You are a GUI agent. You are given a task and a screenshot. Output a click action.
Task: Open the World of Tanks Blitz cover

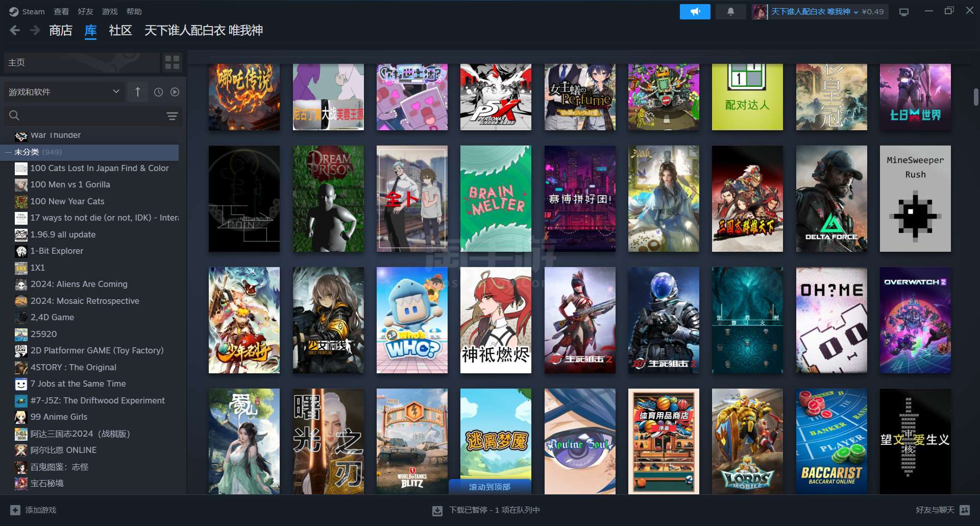[x=412, y=441]
